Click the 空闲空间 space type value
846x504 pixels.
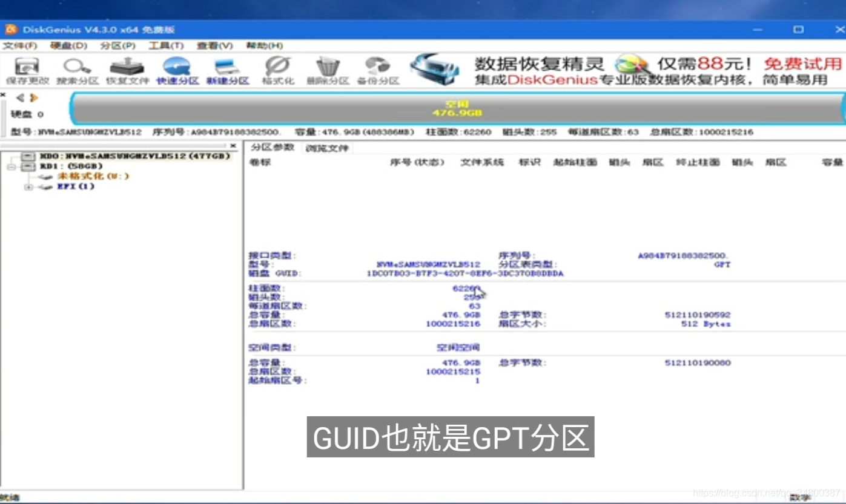tap(458, 348)
